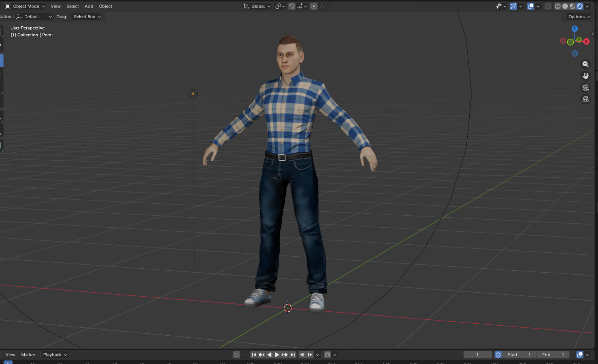The image size is (598, 364).
Task: Open the Add menu
Action: [x=89, y=6]
